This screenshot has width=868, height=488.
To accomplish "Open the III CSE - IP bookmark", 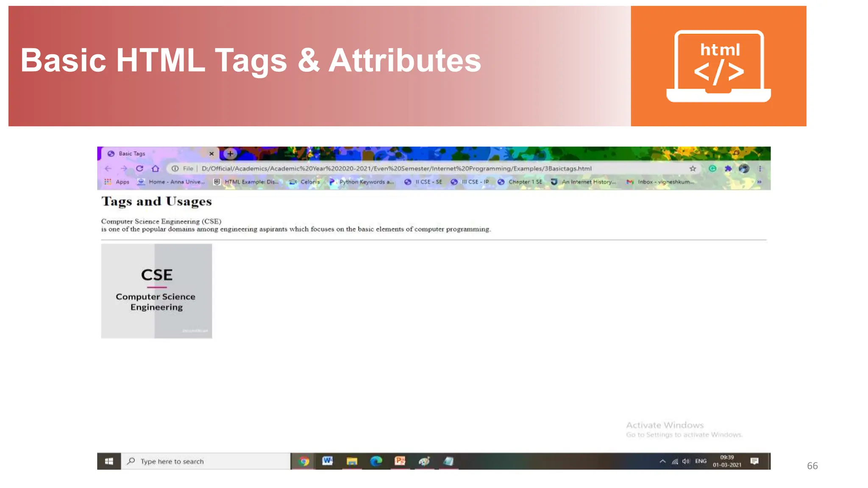I will click(x=470, y=182).
